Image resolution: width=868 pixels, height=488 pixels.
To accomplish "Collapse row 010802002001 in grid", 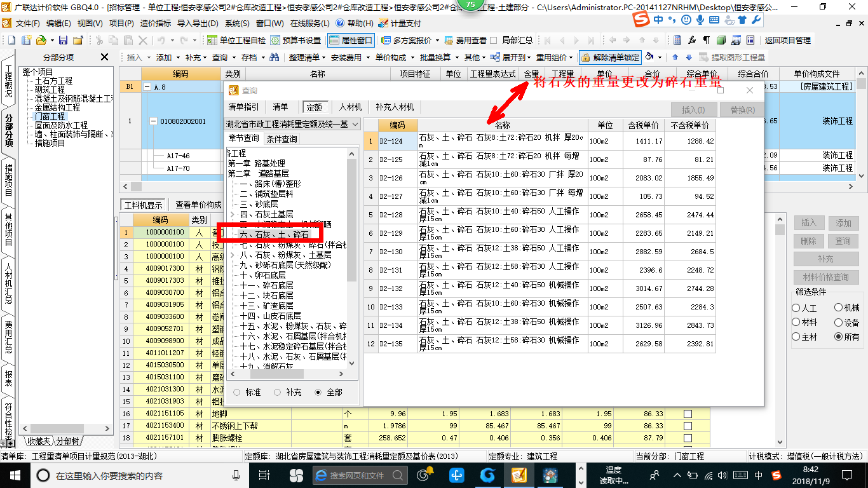I will point(153,121).
